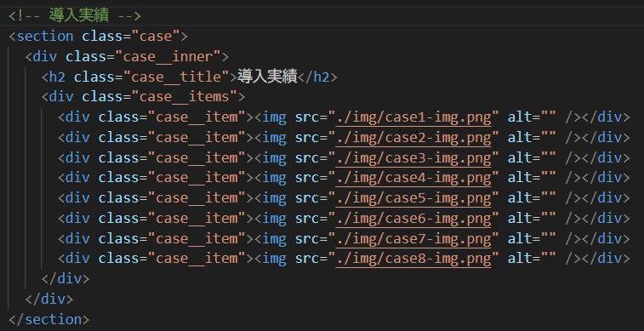
Task: Open the ./img/case4-img.png link
Action: point(413,178)
